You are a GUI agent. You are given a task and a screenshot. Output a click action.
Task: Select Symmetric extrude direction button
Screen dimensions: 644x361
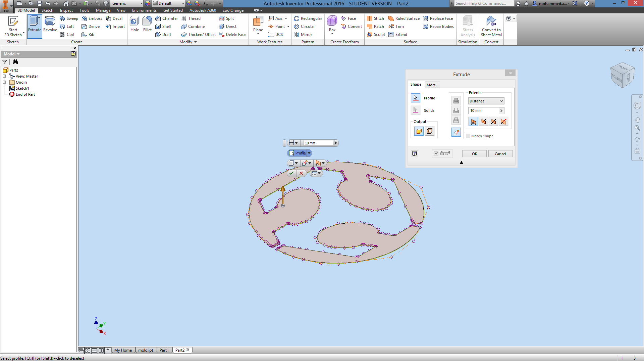point(493,122)
